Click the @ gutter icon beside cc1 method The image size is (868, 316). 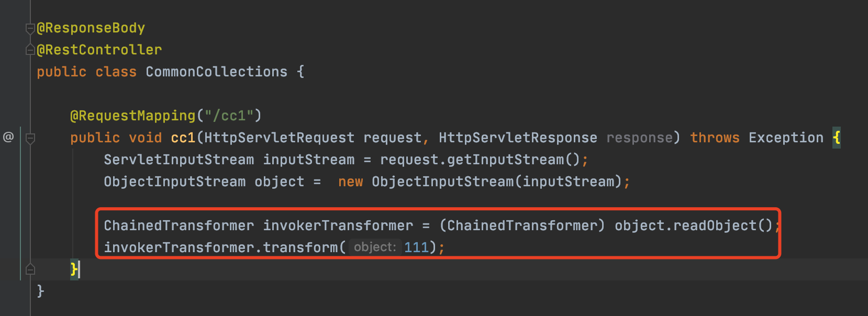coord(8,137)
